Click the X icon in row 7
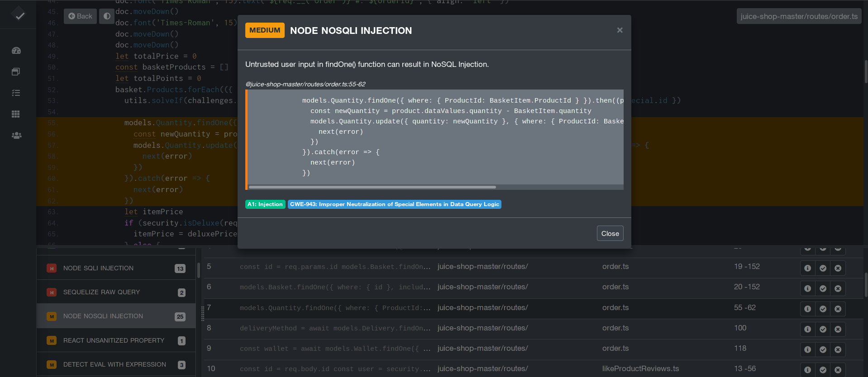Image resolution: width=868 pixels, height=377 pixels. [x=838, y=309]
